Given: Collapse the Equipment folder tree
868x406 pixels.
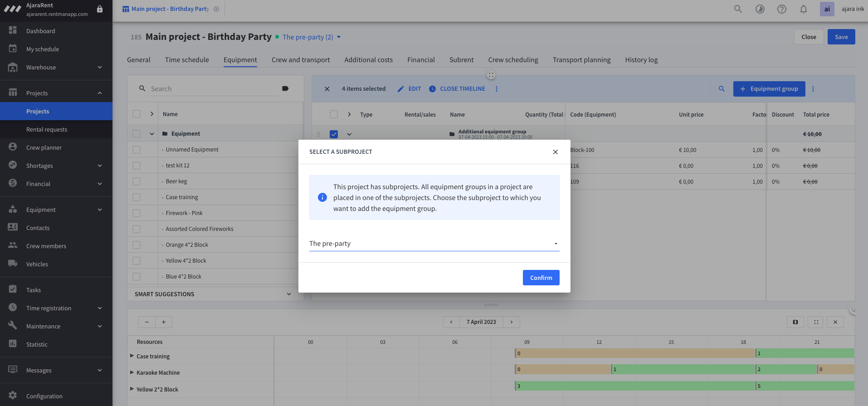Looking at the screenshot, I should [152, 134].
